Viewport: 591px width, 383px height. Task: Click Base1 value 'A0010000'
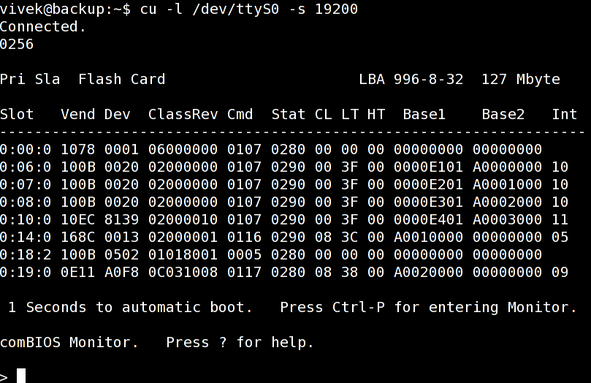(429, 237)
